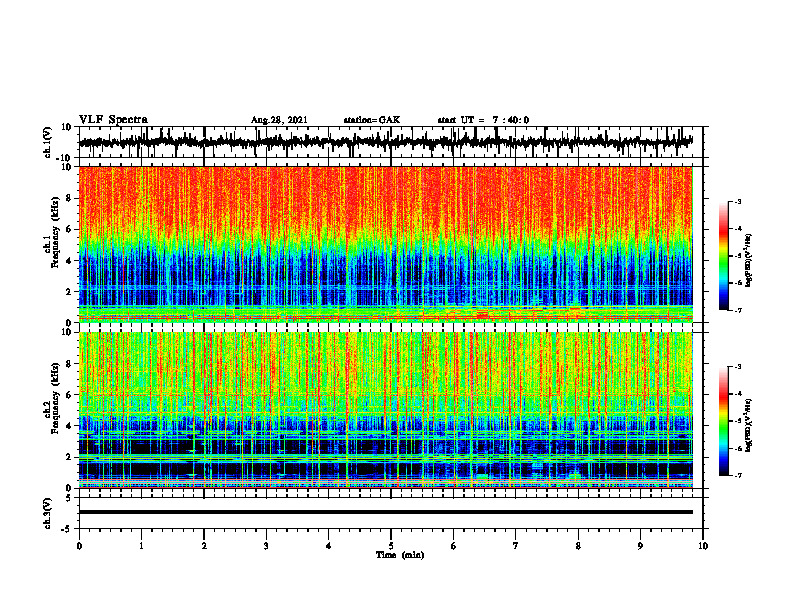Screen dimensions: 792x612
Task: Click the ch.1 spectrogram color bar
Action: coord(723,256)
